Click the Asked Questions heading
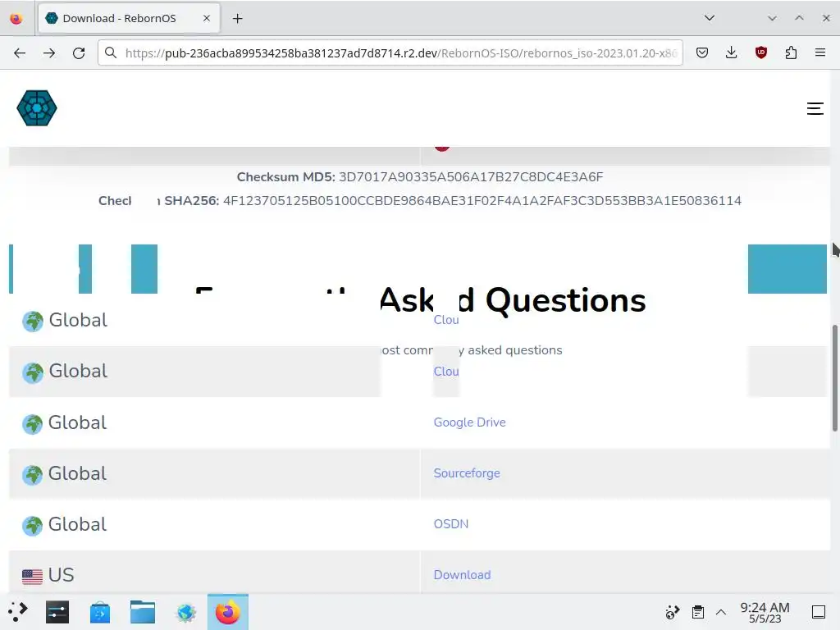This screenshot has height=630, width=840. point(513,300)
